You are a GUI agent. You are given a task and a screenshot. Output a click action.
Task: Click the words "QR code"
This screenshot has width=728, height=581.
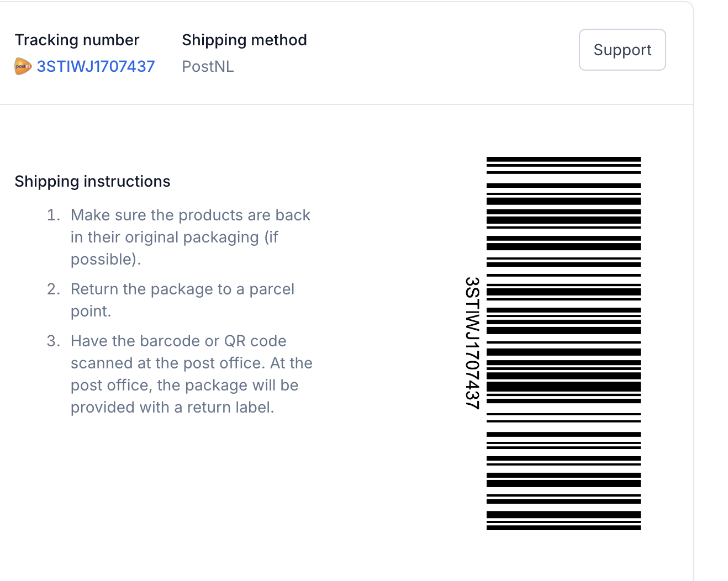coord(255,341)
